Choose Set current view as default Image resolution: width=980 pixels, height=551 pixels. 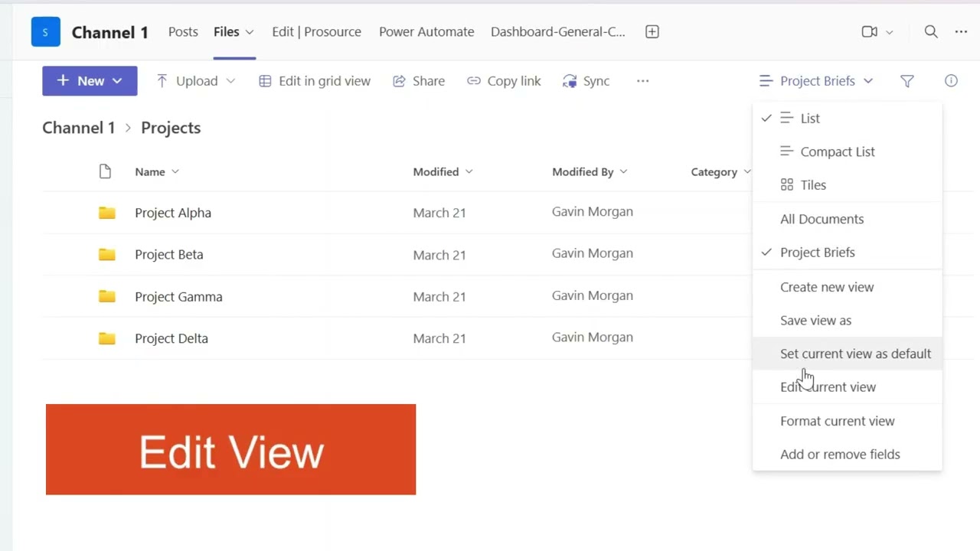848,354
